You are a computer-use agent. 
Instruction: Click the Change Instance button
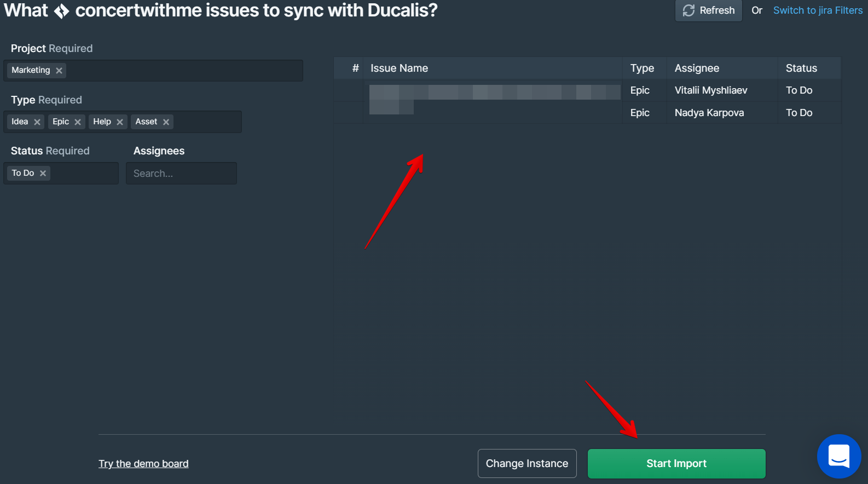(x=526, y=463)
